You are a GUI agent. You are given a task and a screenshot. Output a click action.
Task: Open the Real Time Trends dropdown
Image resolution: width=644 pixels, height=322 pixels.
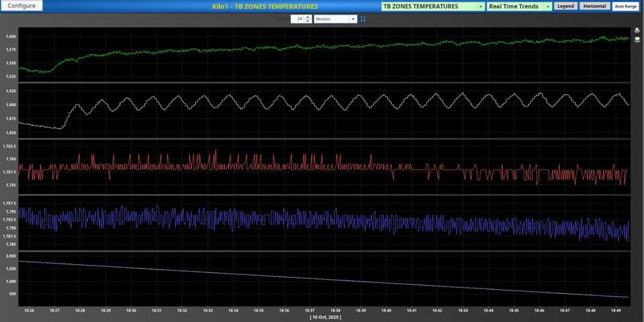(519, 7)
